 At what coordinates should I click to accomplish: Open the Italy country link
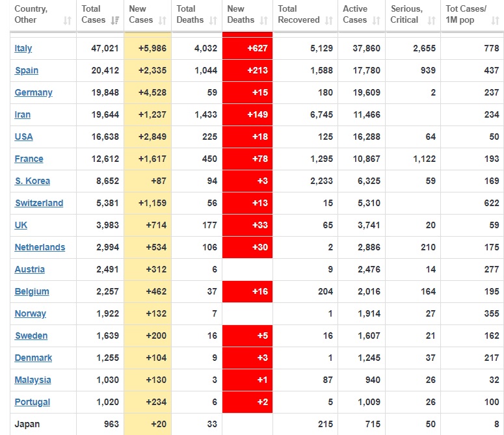pyautogui.click(x=23, y=48)
